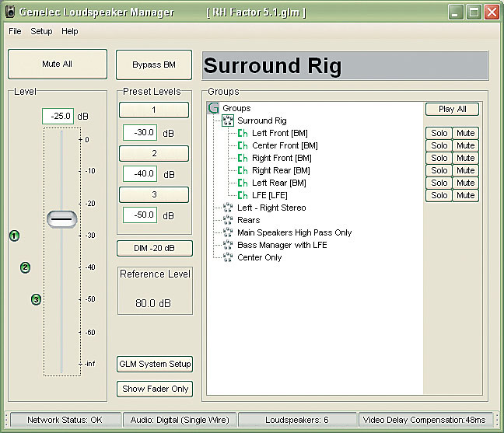Toggle the DIM -20 dB button
Screen dimensions: 504x433
click(x=155, y=248)
